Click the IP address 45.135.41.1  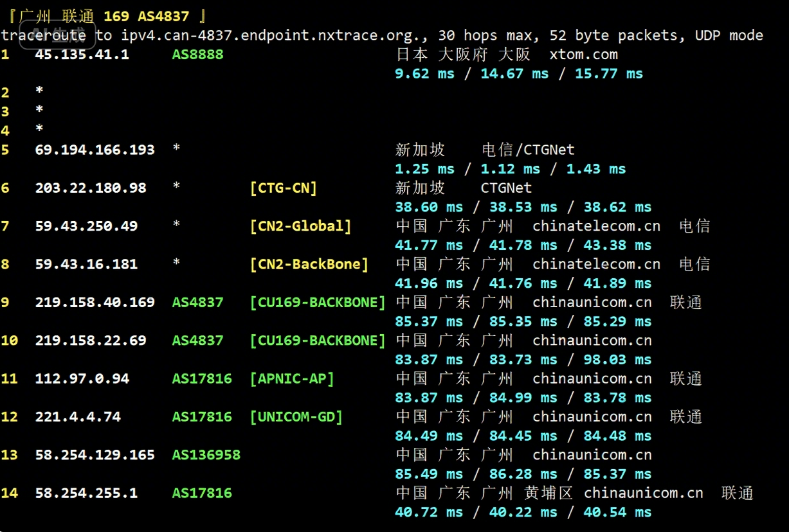click(x=82, y=55)
